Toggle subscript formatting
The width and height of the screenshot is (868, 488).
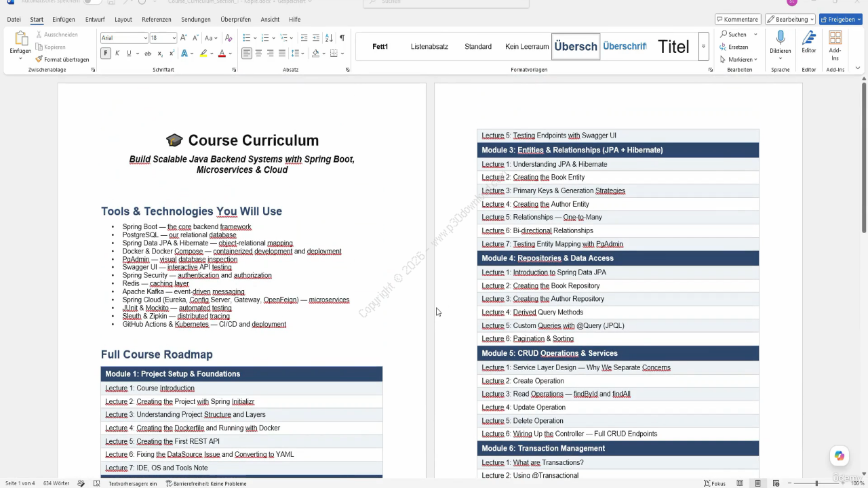pos(160,53)
